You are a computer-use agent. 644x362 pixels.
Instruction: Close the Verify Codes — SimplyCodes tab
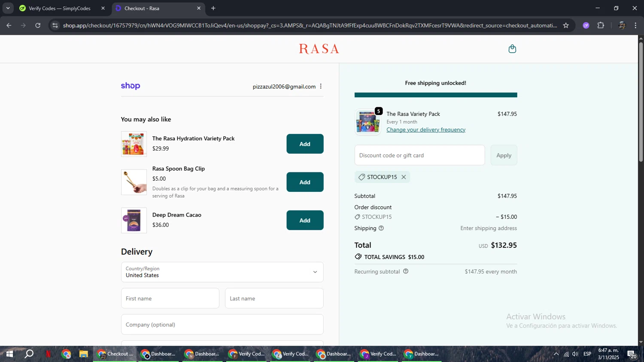point(103,8)
